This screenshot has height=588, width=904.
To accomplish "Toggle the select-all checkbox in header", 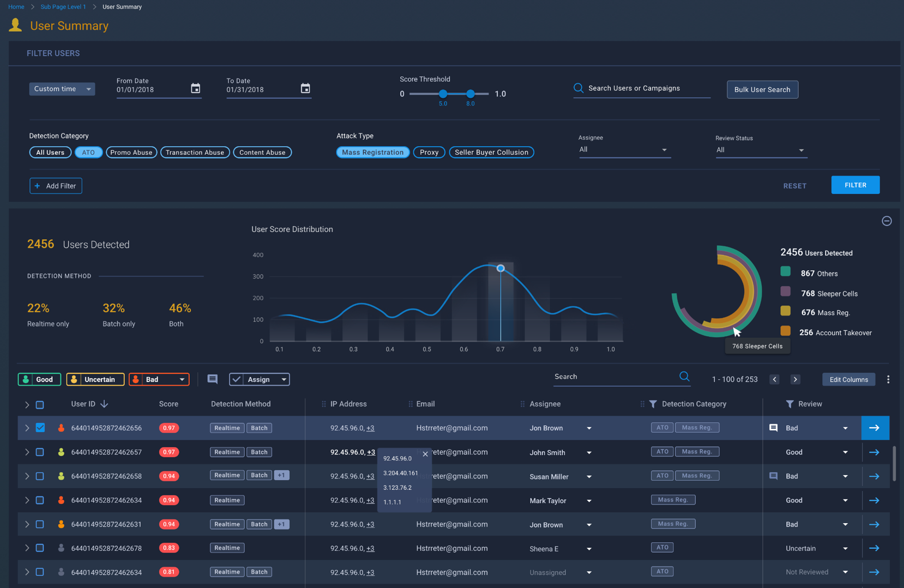I will pos(40,404).
